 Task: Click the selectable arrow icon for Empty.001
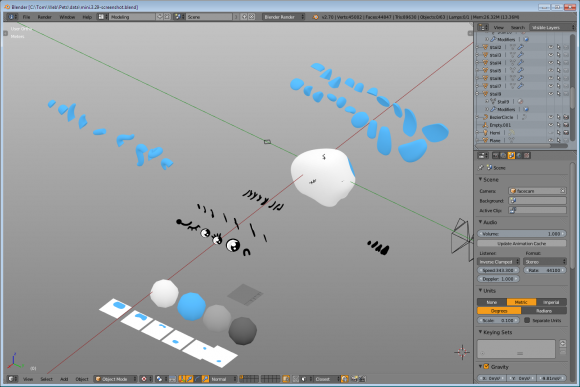[x=558, y=125]
